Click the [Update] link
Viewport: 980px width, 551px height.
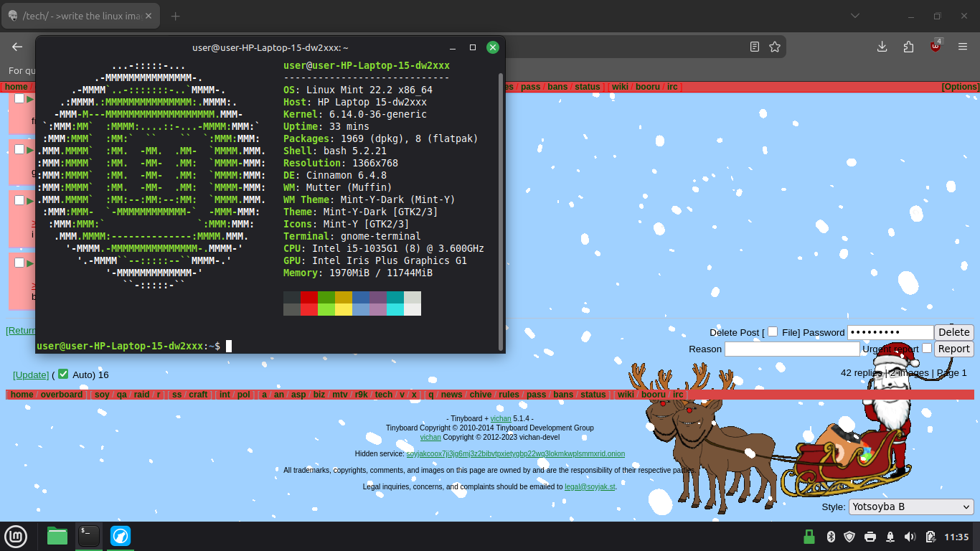31,375
